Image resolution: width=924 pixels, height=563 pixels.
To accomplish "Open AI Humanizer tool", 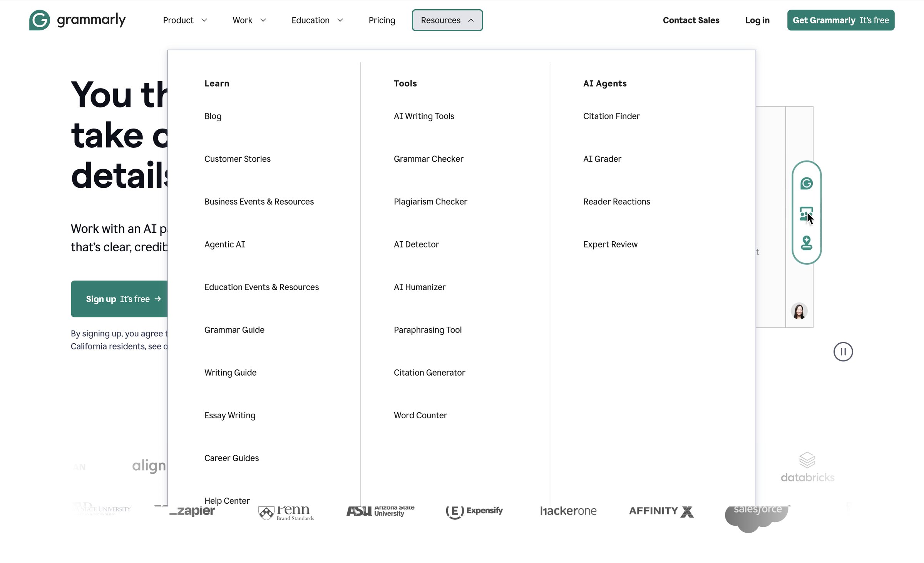I will pyautogui.click(x=420, y=287).
